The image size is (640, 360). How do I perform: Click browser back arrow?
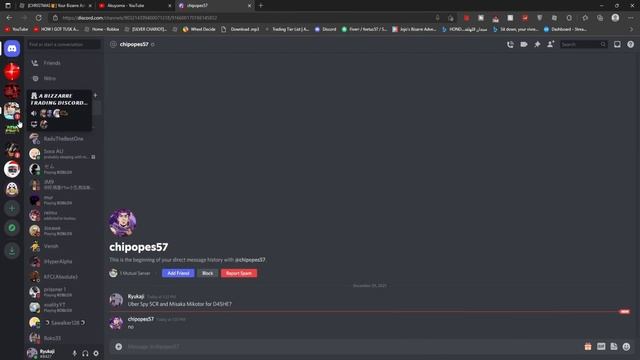tap(9, 18)
